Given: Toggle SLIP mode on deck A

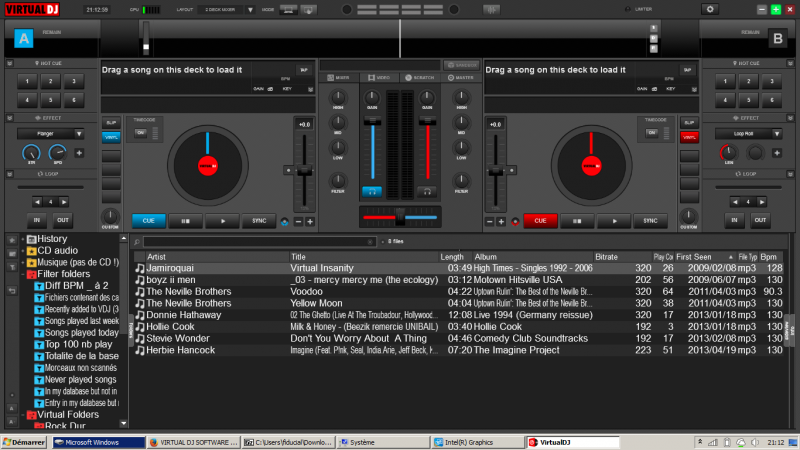Looking at the screenshot, I should (x=111, y=123).
